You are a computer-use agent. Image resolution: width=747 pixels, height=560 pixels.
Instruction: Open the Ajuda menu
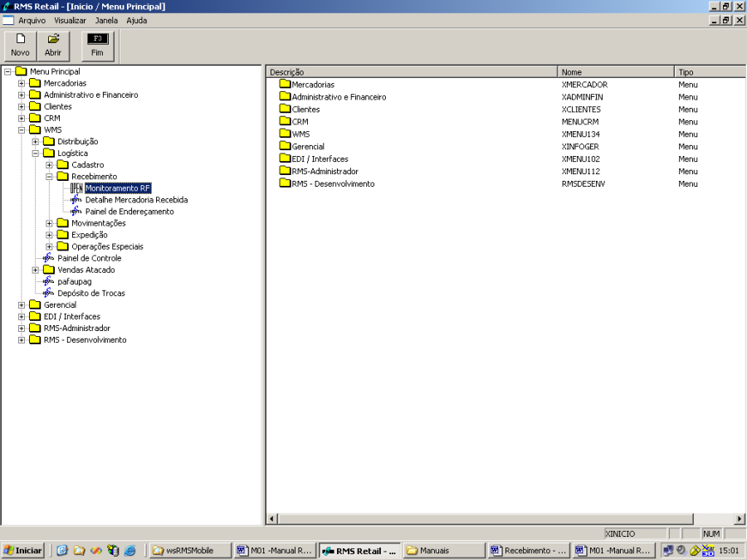pyautogui.click(x=137, y=21)
